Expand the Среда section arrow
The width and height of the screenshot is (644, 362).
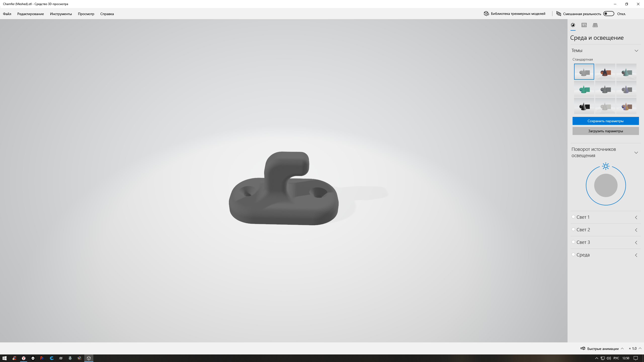coord(636,255)
